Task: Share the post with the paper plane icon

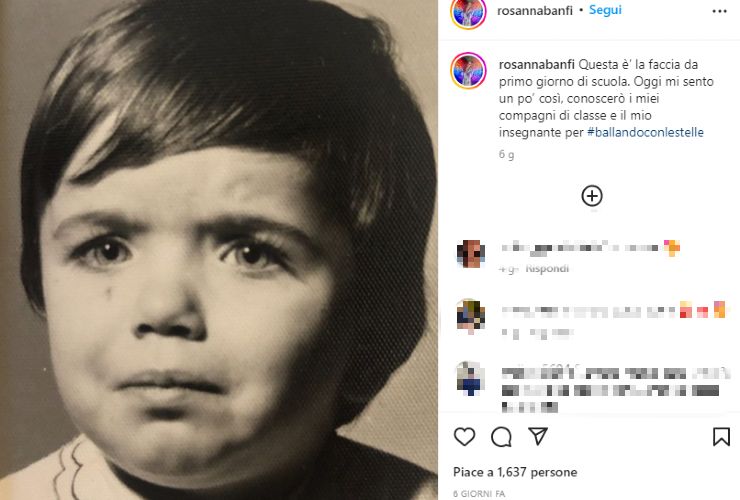Action: click(x=537, y=437)
